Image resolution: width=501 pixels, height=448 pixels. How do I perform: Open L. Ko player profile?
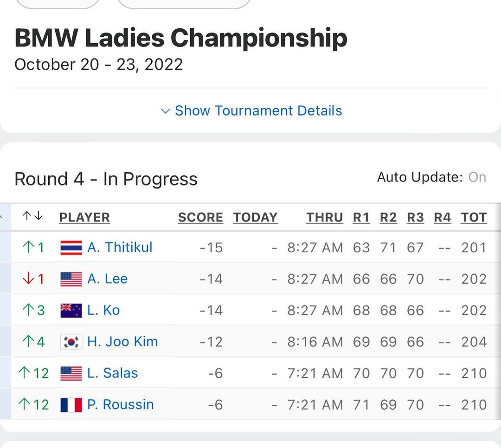[x=103, y=311]
